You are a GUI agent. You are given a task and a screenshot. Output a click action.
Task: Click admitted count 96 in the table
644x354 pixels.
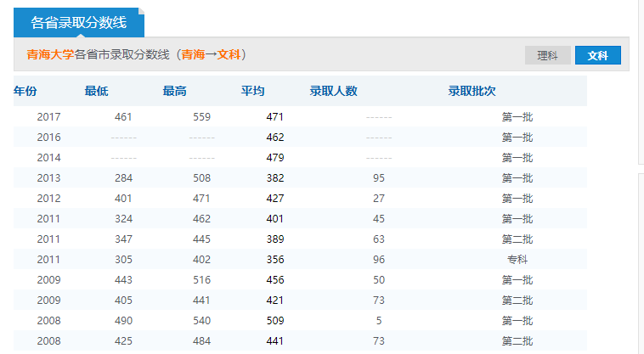click(x=379, y=260)
